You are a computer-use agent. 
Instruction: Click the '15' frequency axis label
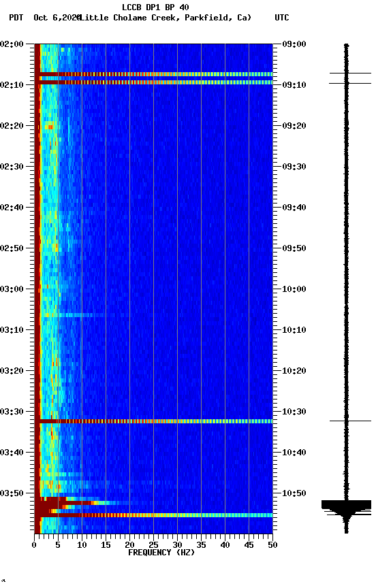[106, 545]
